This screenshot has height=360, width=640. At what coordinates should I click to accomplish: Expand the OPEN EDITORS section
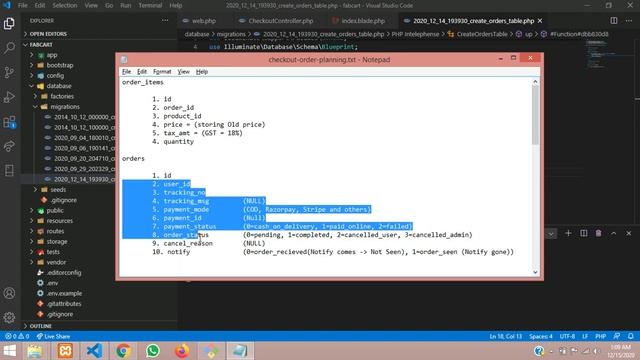tap(100, 34)
